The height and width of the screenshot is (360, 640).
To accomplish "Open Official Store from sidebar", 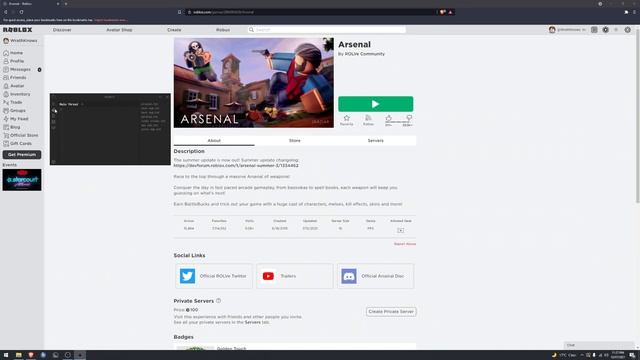I will (20, 135).
